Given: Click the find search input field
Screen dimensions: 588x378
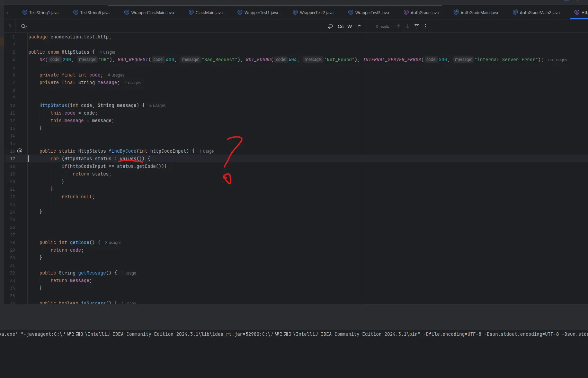Looking at the screenshot, I should click(177, 26).
